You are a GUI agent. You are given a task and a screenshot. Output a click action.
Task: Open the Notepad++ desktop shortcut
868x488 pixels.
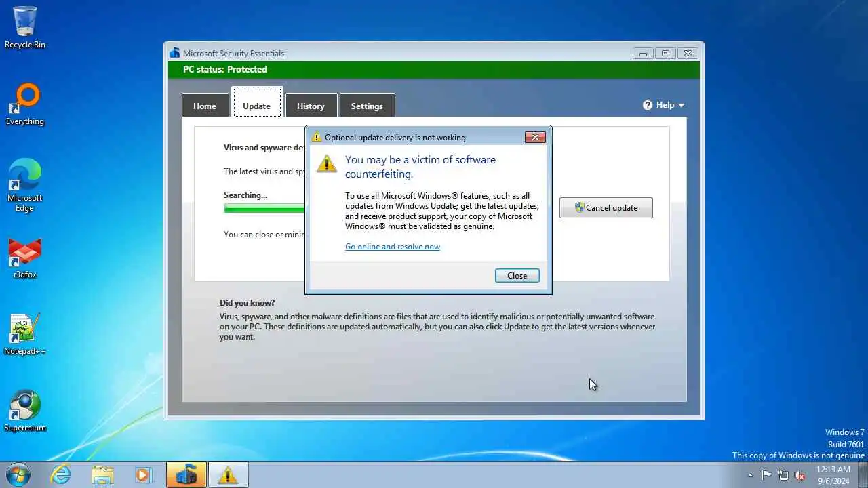pyautogui.click(x=25, y=334)
